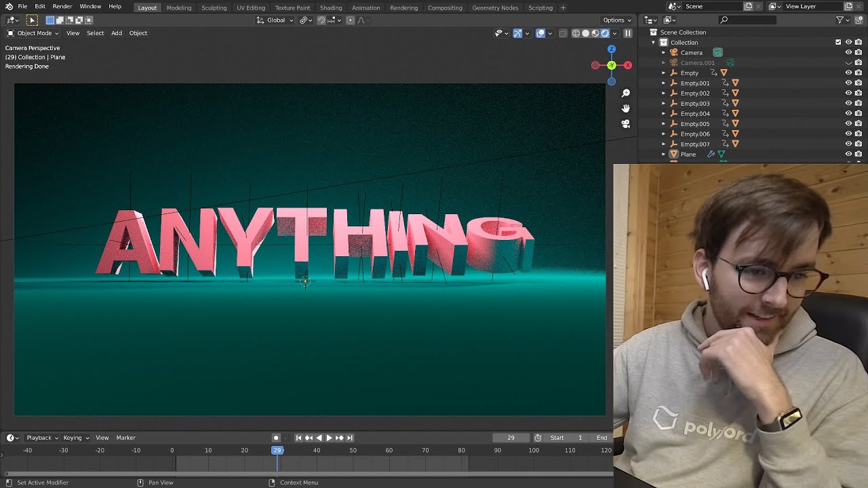Screen dimensions: 868x488
Task: Jump to the animation start frame
Action: click(x=298, y=438)
